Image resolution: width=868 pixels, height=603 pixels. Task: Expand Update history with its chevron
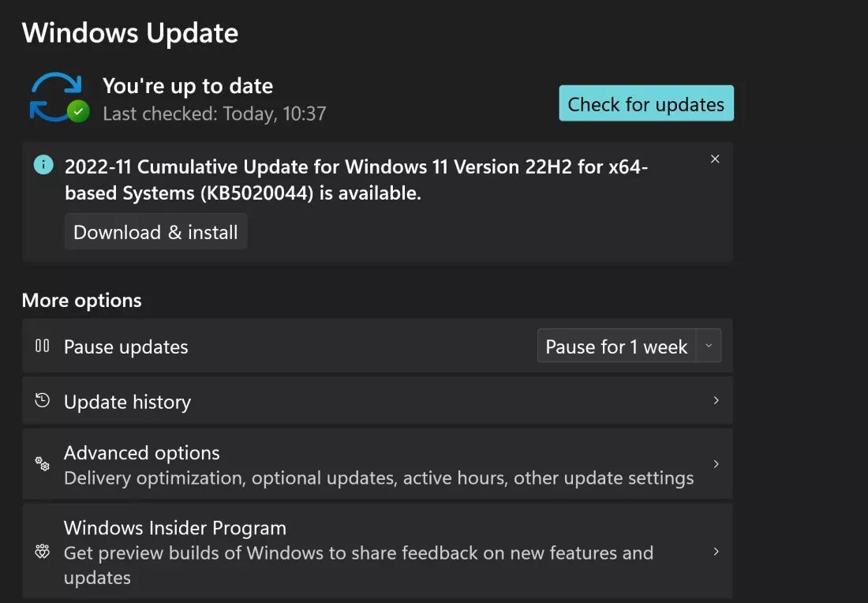pos(716,400)
